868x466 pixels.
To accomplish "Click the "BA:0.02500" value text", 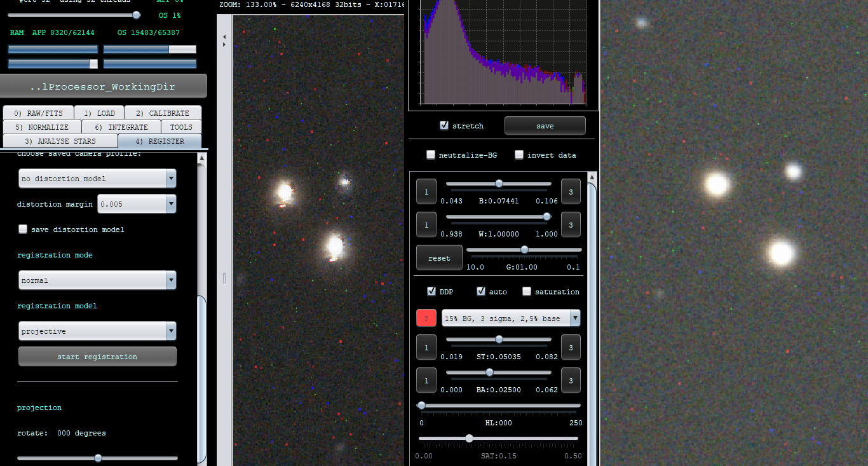I will tap(499, 390).
